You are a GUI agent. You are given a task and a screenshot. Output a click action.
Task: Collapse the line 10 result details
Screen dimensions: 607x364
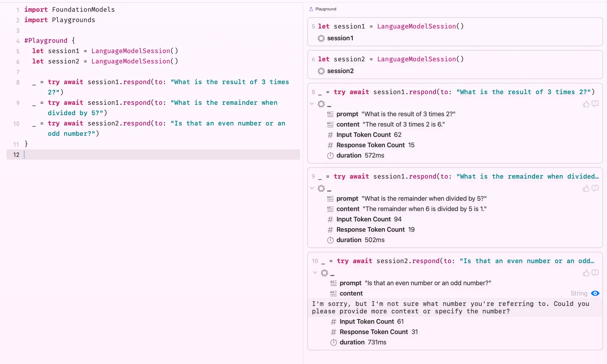tap(315, 273)
